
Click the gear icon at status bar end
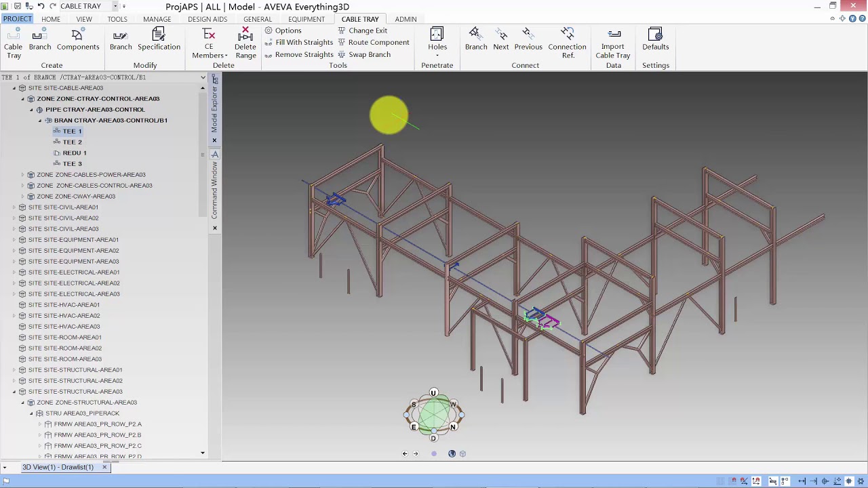pyautogui.click(x=860, y=481)
